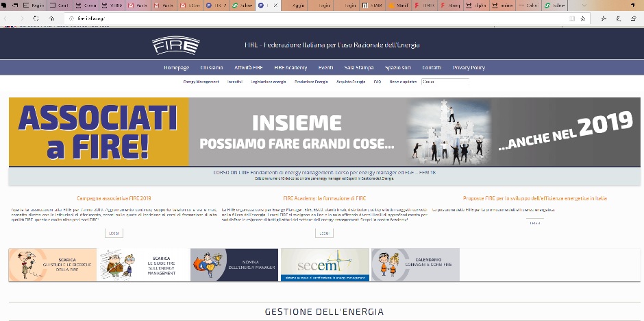Open Incentivi submenu link
Screen dimensions: 644x321
click(235, 82)
